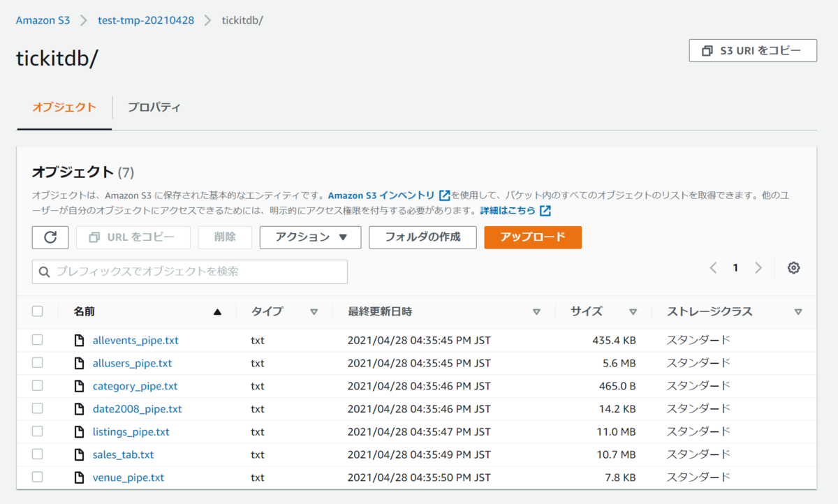The width and height of the screenshot is (838, 504).
Task: Click size value 435.4 KB
Action: pyautogui.click(x=612, y=341)
